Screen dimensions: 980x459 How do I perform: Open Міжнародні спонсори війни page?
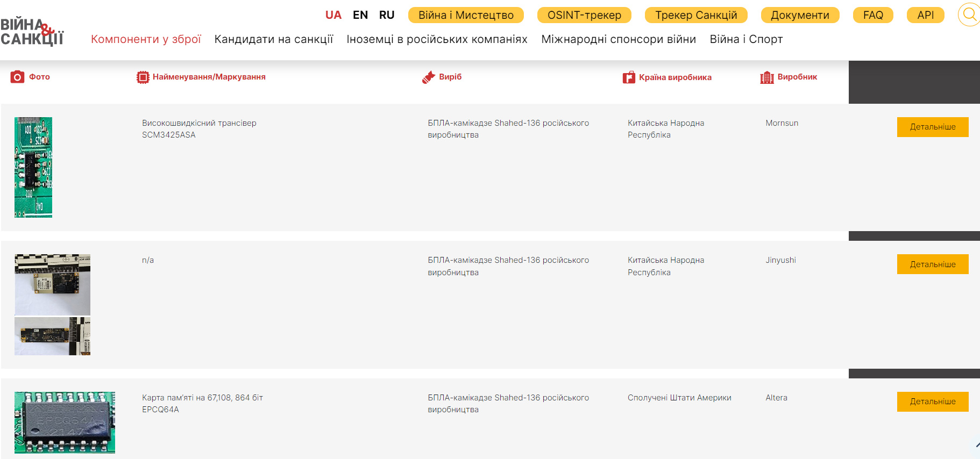click(618, 39)
